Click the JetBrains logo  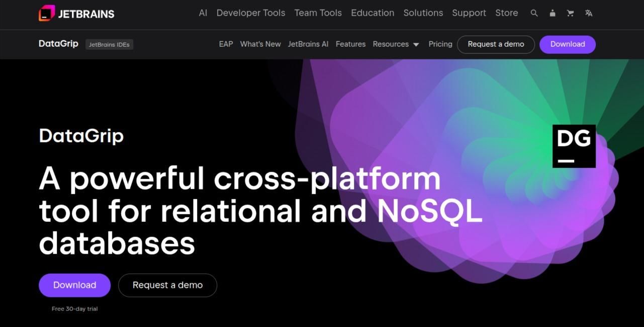tap(76, 14)
